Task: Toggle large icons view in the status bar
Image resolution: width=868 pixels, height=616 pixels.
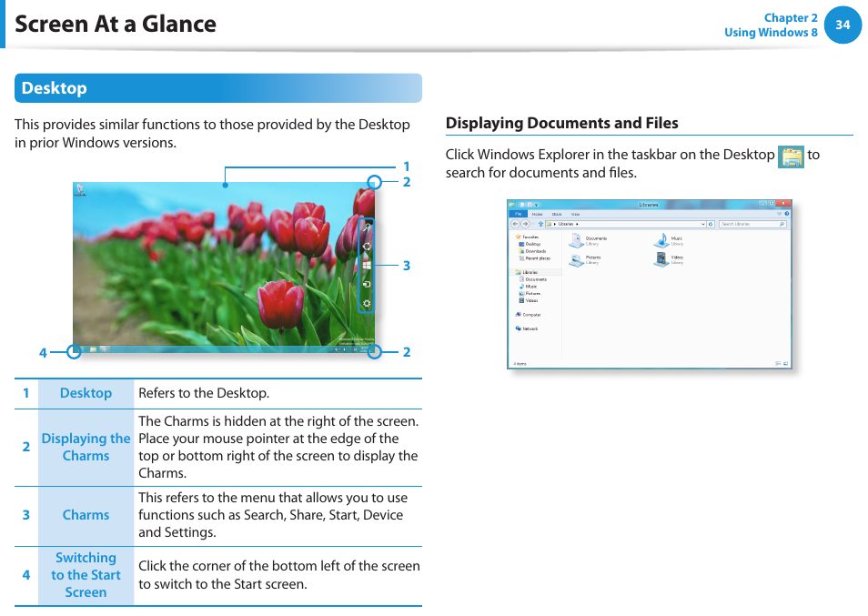Action: tap(786, 363)
